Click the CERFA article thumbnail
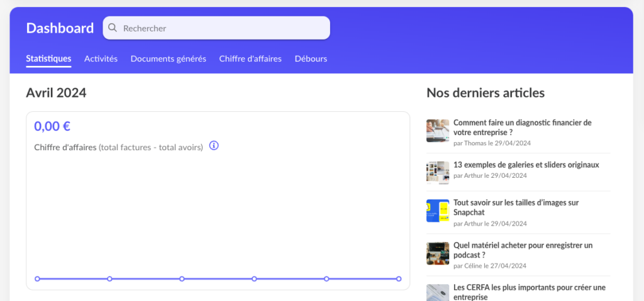Viewport: 644px width, 301px height. tap(438, 292)
